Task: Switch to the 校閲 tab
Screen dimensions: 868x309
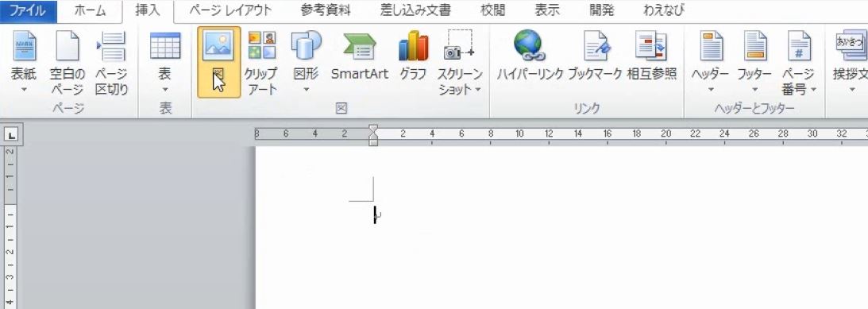Action: pos(492,10)
